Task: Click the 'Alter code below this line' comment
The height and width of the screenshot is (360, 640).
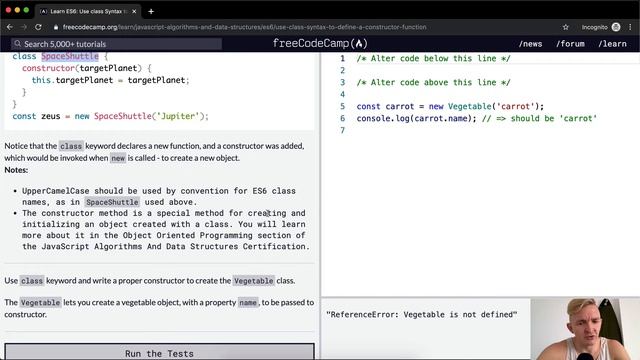Action: point(433,58)
